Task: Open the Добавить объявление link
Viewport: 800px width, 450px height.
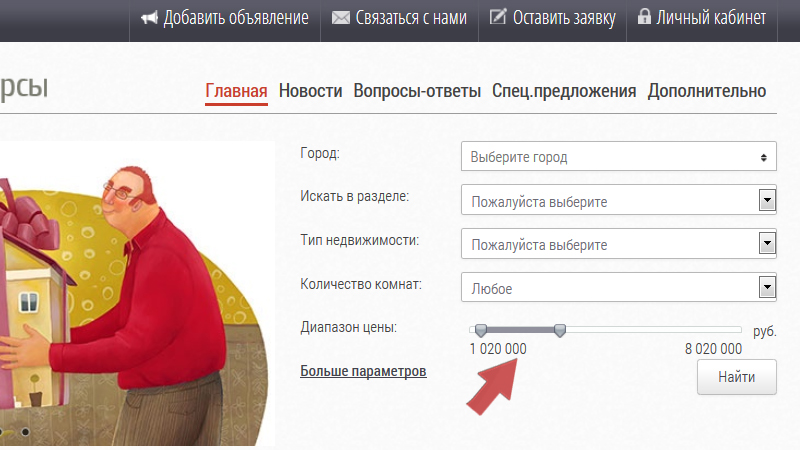Action: tap(236, 18)
